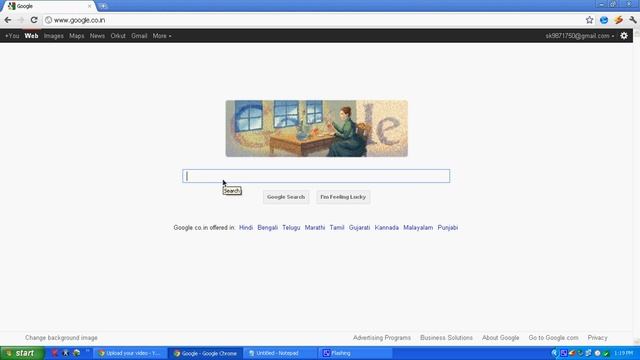This screenshot has width=640, height=360.
Task: Open Advertising Programs footer link
Action: tap(382, 338)
